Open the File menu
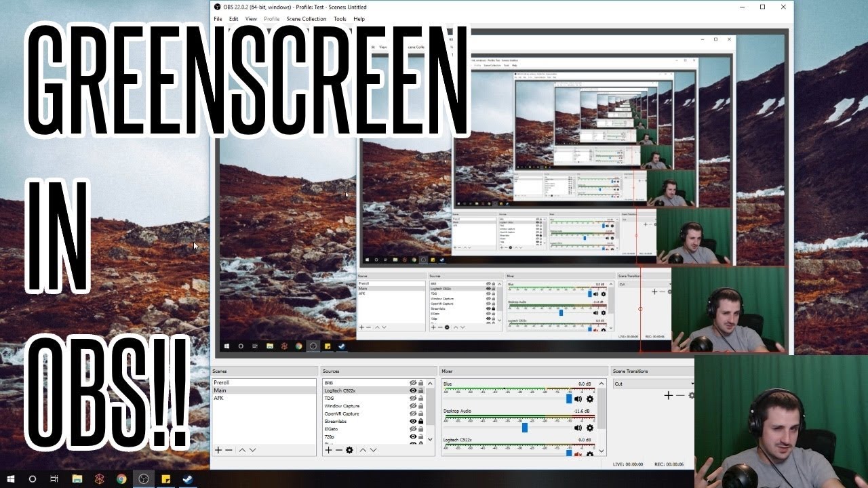Screen dimensions: 868x488 click(218, 19)
